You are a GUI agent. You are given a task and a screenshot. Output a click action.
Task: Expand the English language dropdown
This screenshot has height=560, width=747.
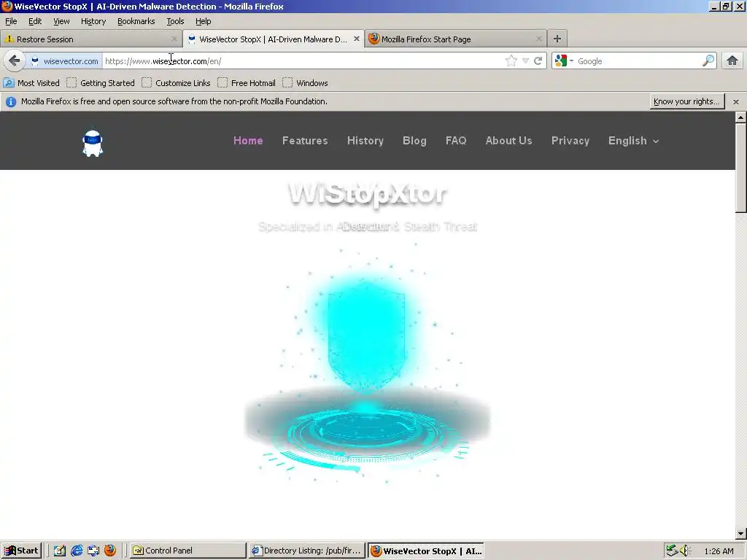[x=634, y=141]
